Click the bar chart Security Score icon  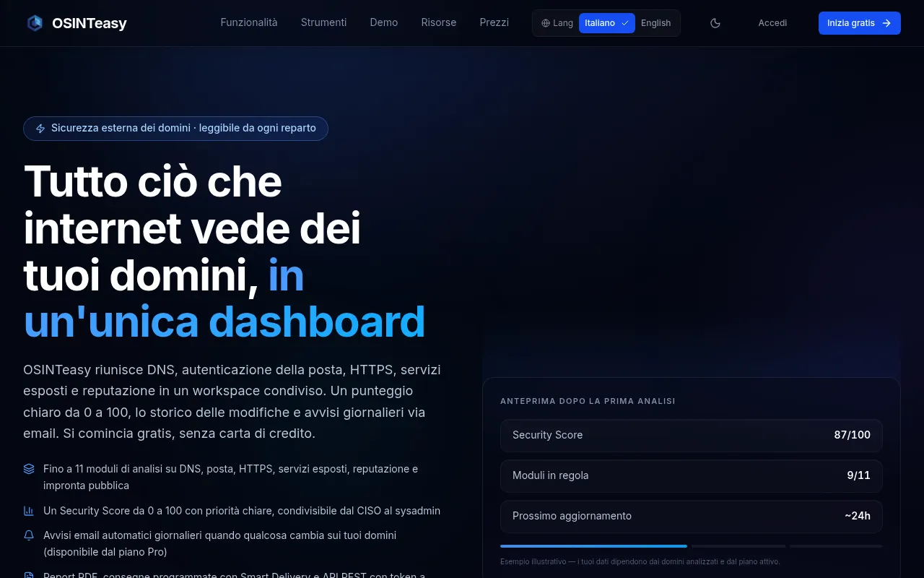tap(29, 511)
